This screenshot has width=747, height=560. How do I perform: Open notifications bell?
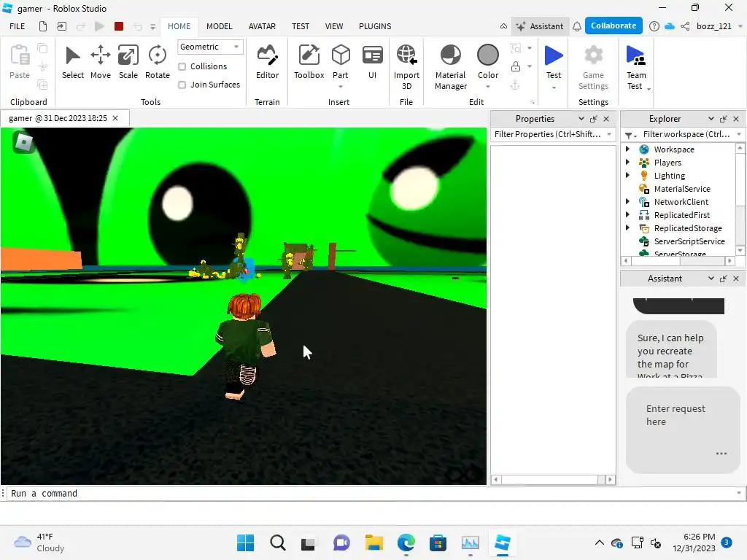click(577, 26)
